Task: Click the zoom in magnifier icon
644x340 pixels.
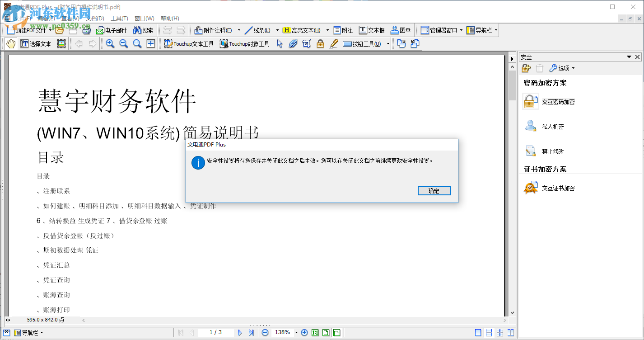Action: point(110,43)
